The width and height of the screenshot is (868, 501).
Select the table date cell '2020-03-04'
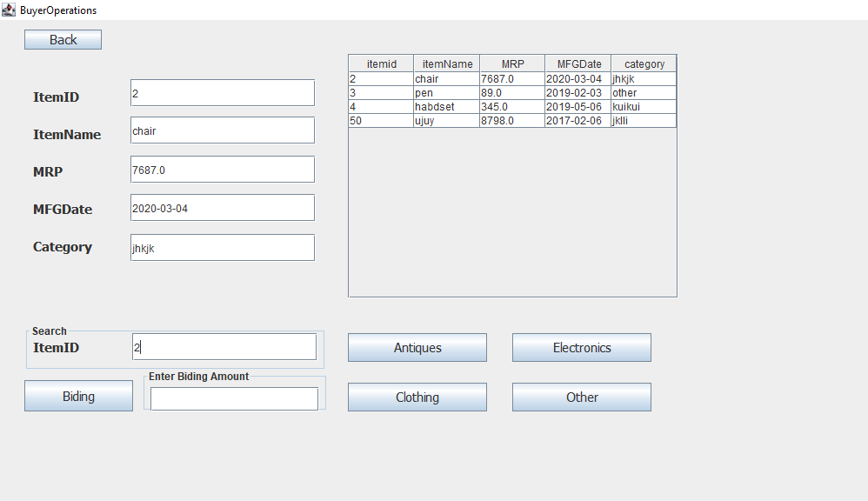[x=578, y=79]
